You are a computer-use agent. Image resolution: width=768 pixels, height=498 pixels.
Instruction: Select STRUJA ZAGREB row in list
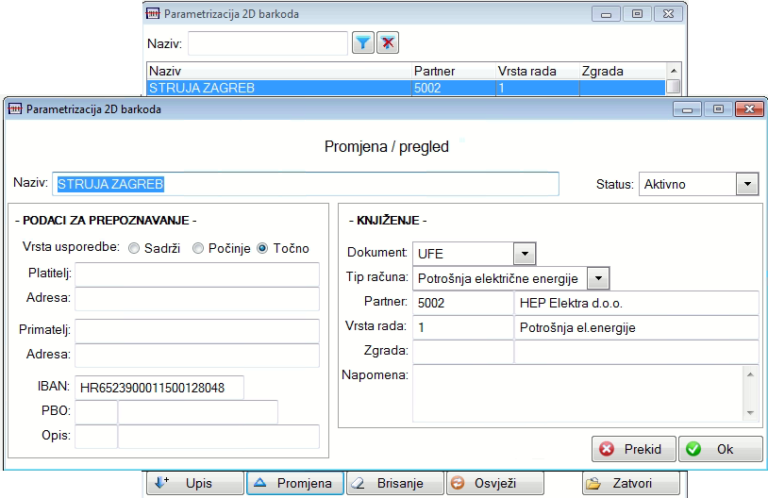(x=406, y=88)
